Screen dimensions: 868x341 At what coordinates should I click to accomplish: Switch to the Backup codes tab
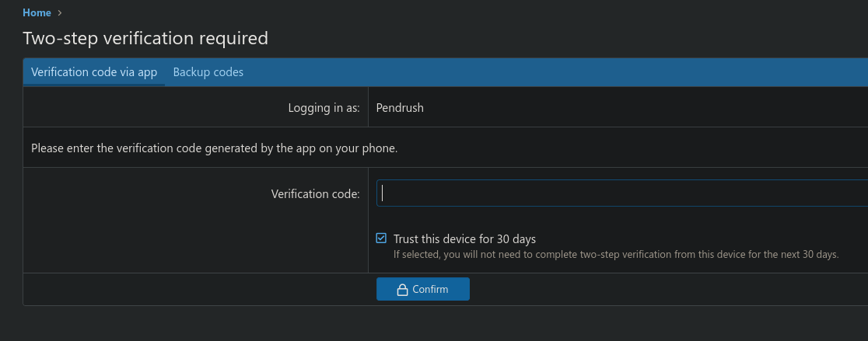[208, 72]
